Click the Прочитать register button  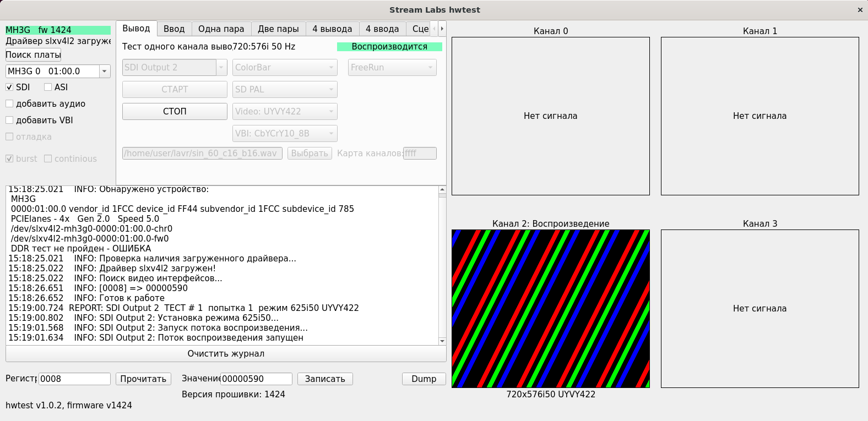143,379
